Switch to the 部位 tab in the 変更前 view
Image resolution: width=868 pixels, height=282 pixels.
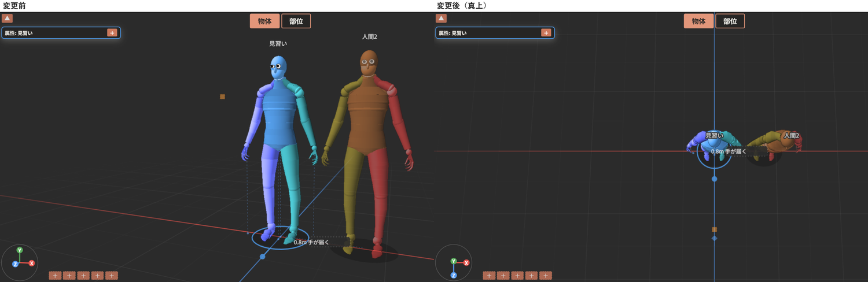296,21
